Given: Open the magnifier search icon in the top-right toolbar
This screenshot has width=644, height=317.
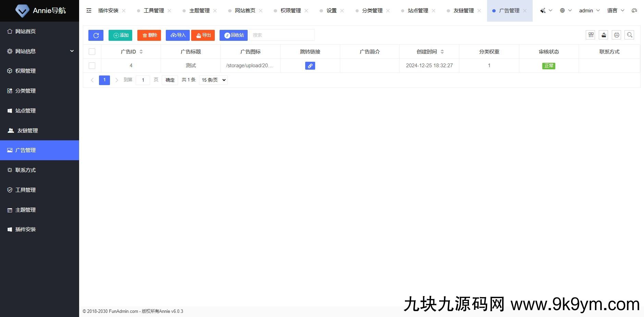Looking at the screenshot, I should (x=630, y=35).
